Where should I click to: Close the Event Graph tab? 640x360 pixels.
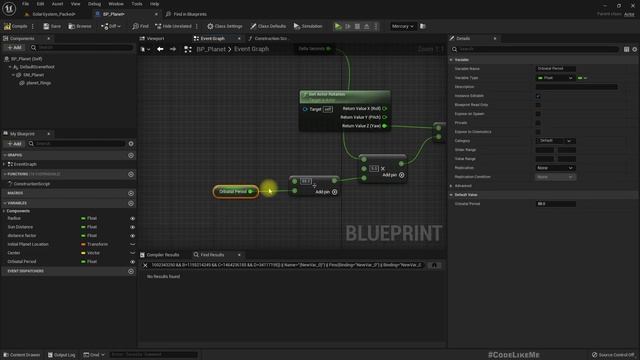click(239, 38)
